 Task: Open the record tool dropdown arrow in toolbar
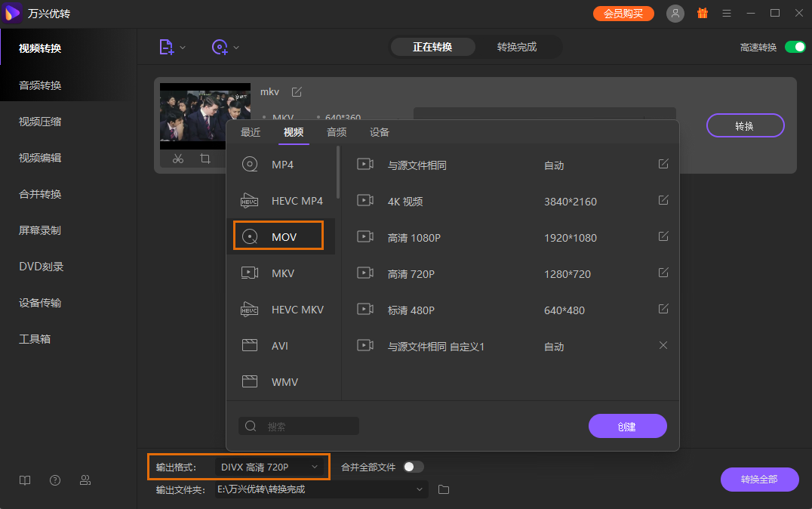[235, 47]
